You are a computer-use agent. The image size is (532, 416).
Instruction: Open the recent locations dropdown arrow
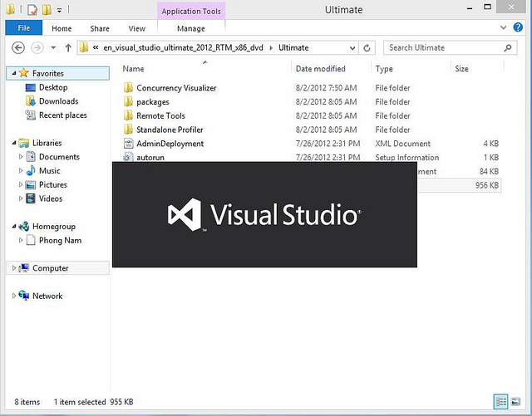53,48
